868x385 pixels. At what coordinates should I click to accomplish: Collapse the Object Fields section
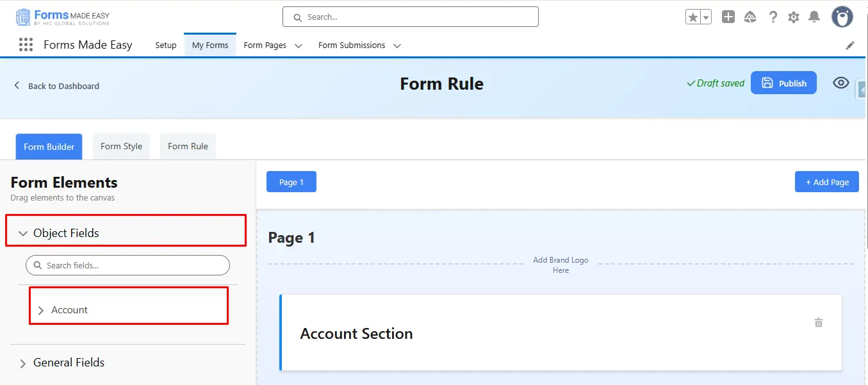(x=24, y=234)
